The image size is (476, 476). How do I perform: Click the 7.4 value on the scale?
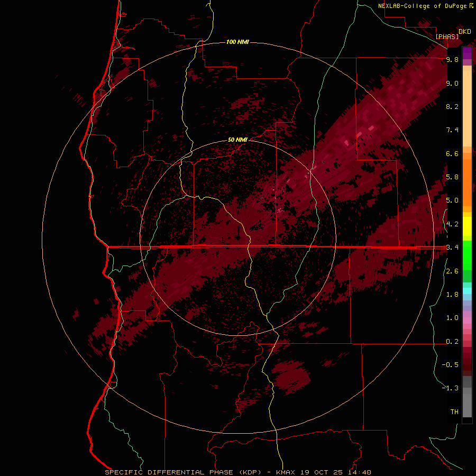452,130
